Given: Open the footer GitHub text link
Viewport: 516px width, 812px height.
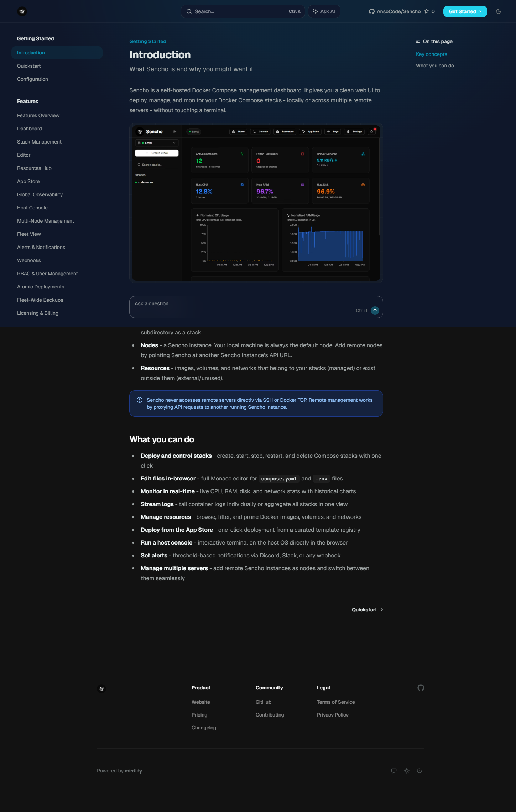Looking at the screenshot, I should (x=264, y=702).
